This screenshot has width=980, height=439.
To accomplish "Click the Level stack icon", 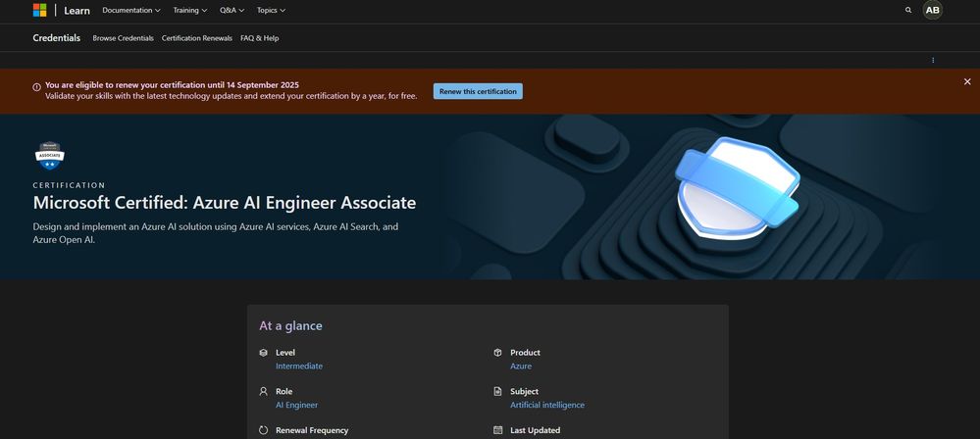I will coord(263,353).
